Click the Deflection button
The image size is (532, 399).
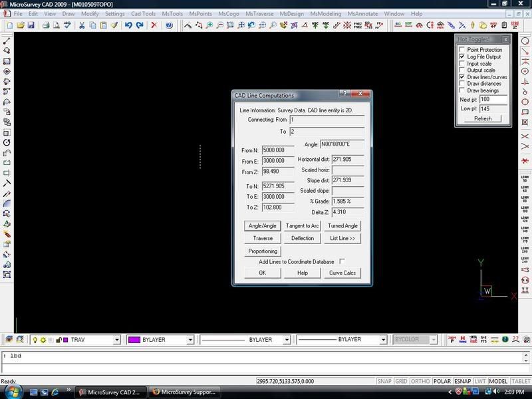(303, 238)
